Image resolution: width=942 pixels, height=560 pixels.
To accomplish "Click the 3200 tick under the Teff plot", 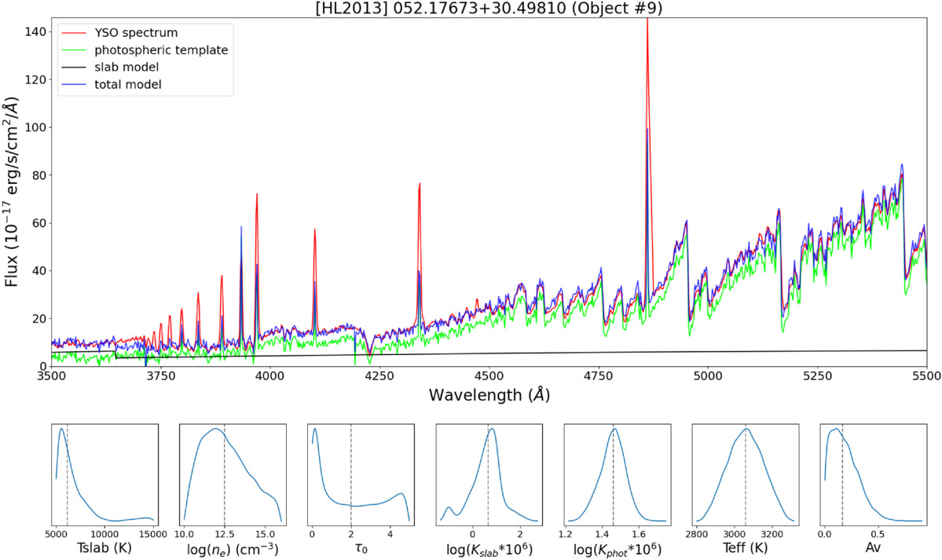I will [772, 533].
